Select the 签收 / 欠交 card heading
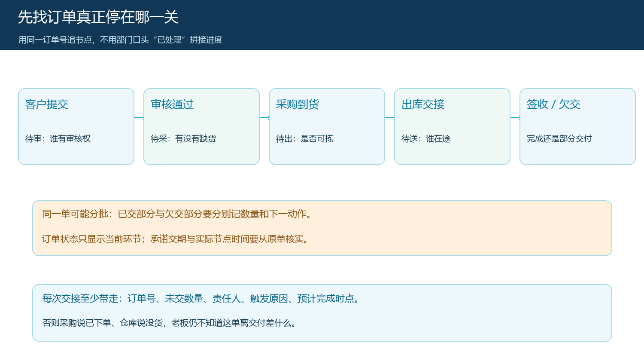 (x=553, y=104)
